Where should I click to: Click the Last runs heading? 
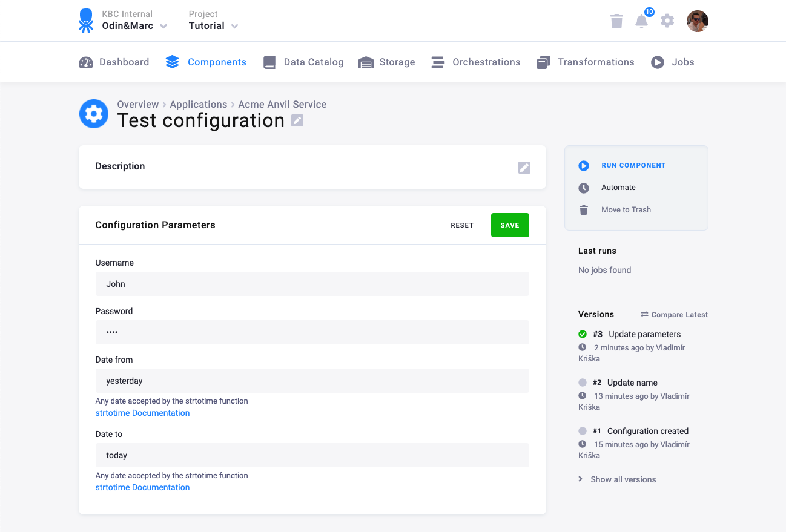(x=597, y=251)
